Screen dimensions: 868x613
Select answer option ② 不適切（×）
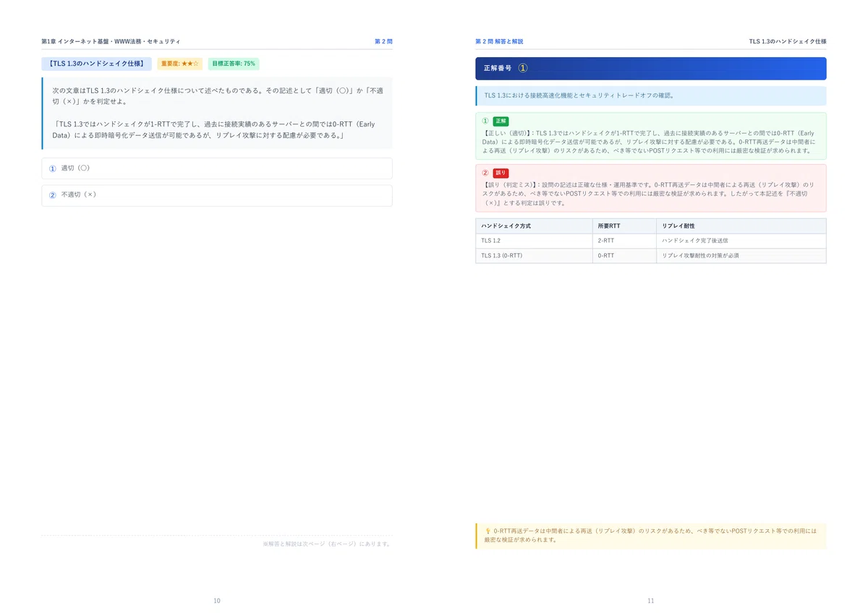point(217,195)
